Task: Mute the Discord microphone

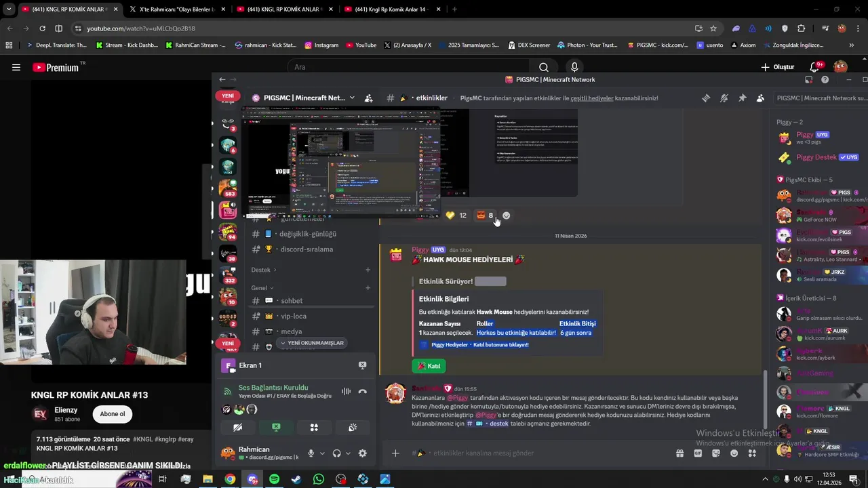Action: [x=311, y=453]
